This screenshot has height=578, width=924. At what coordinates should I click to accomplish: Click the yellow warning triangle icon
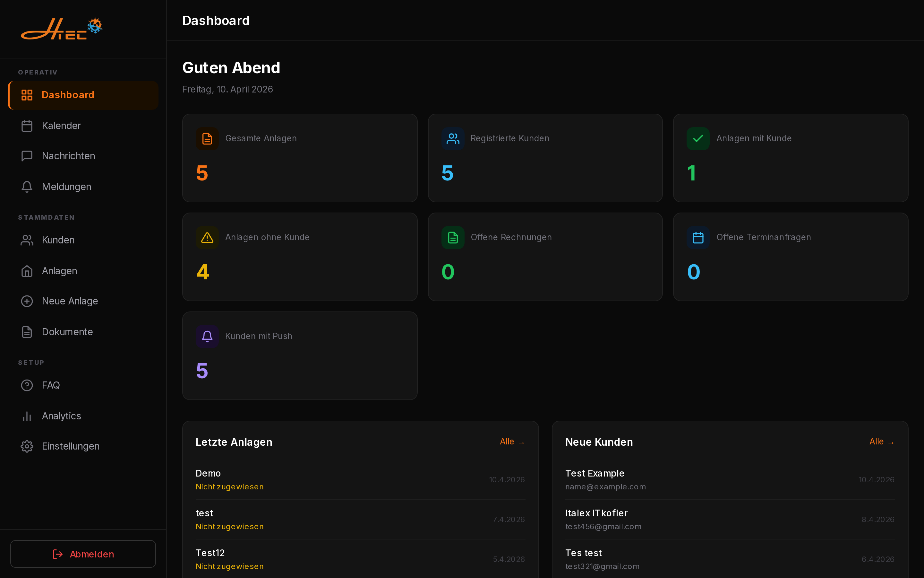[207, 237]
